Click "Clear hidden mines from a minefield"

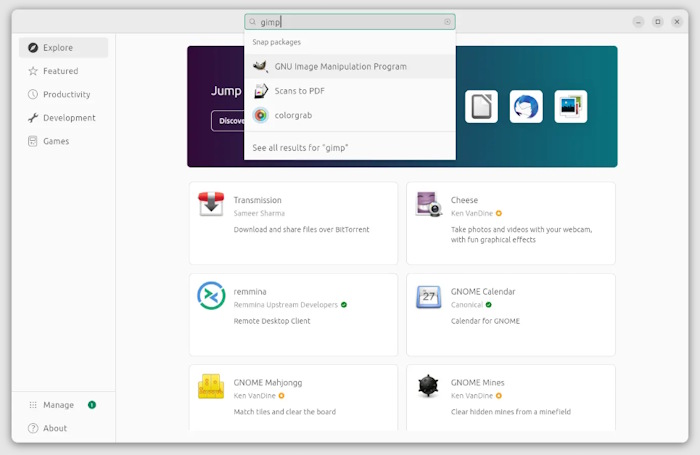(511, 412)
